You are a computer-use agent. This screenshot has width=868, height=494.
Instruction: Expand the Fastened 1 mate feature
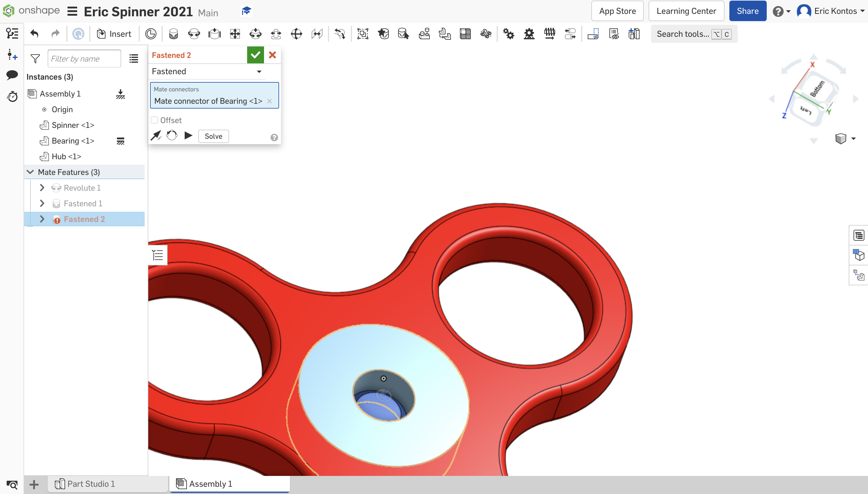tap(42, 203)
